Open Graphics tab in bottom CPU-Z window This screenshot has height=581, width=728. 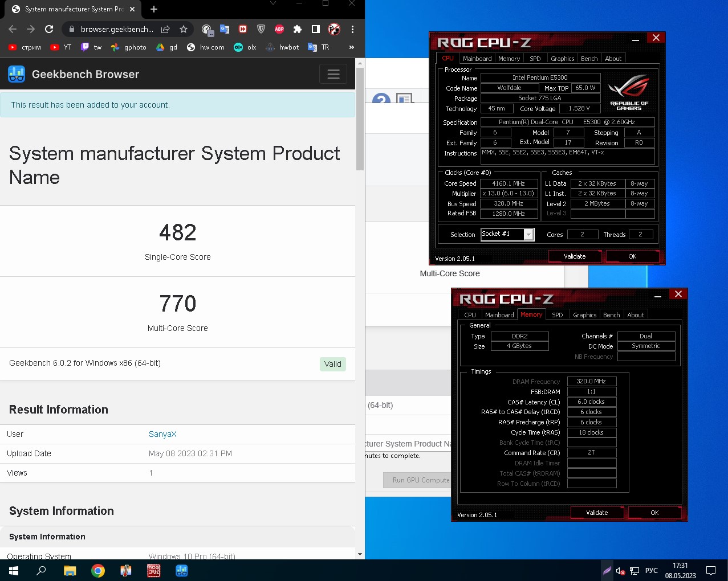[585, 315]
